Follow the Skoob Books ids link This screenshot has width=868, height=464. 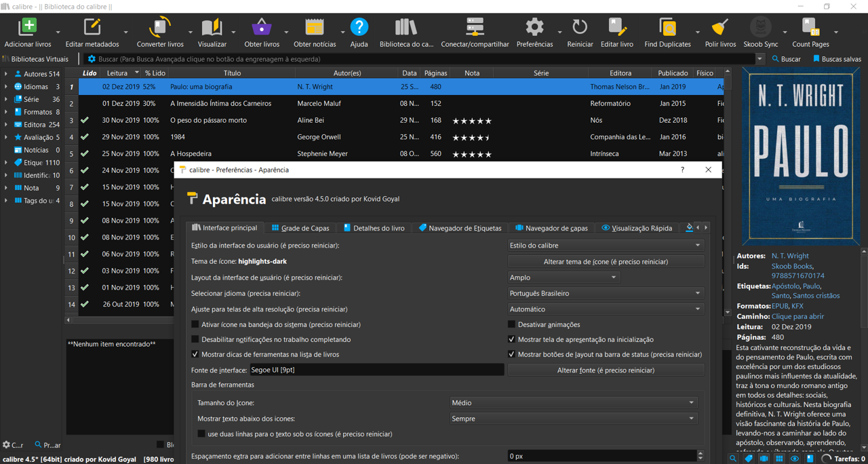[x=791, y=266]
